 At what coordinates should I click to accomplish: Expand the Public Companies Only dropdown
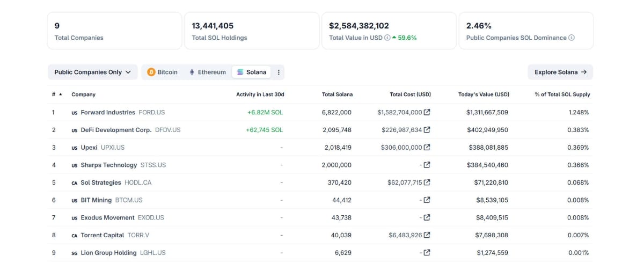(x=92, y=72)
